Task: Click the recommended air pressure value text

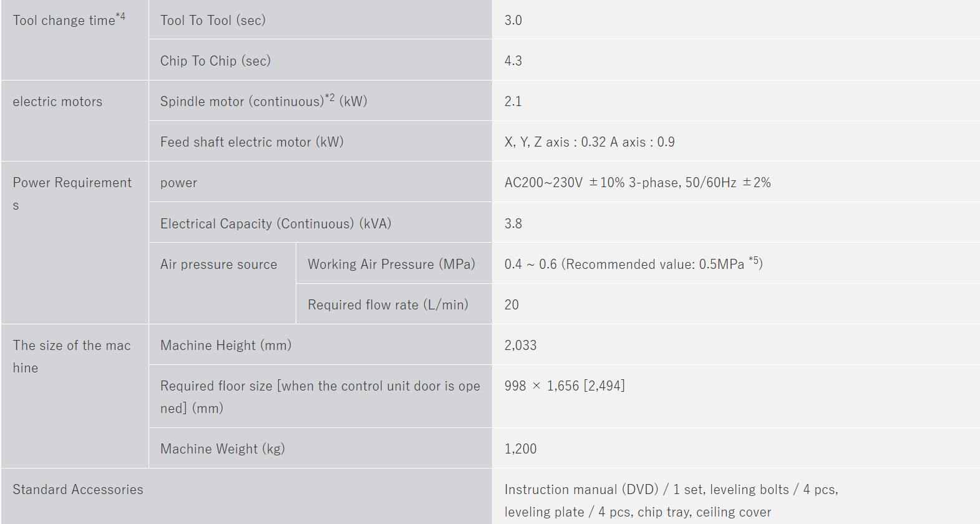Action: point(633,264)
